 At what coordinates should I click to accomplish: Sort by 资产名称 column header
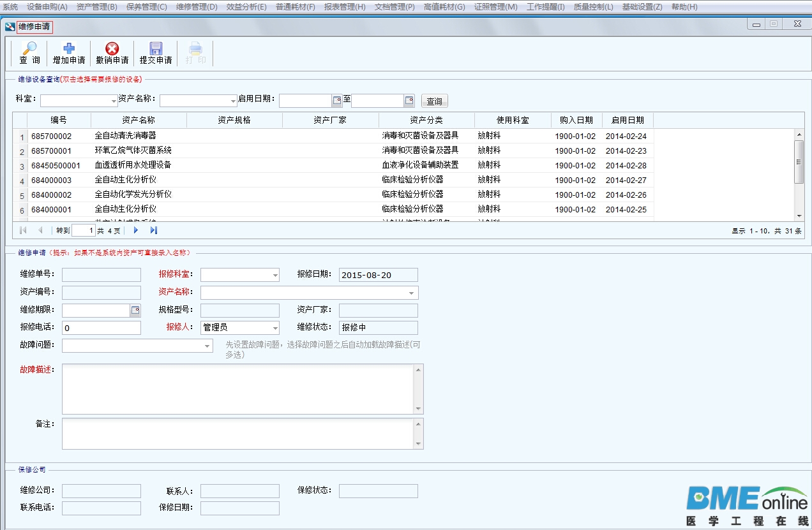point(139,120)
